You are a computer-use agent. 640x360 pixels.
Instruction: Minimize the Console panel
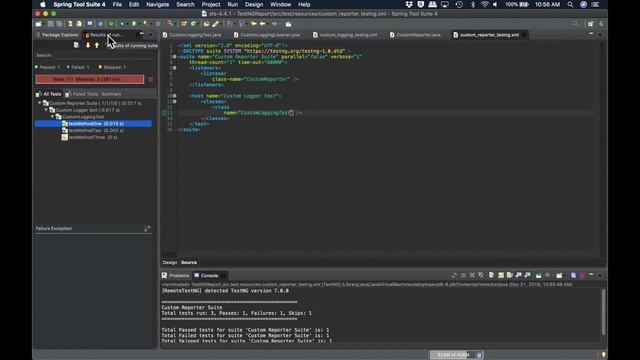pyautogui.click(x=591, y=275)
